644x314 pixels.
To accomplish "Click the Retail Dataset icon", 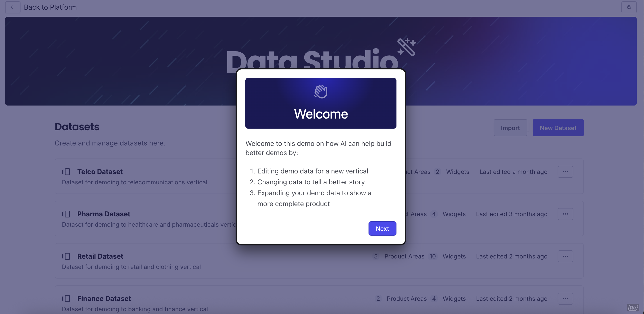I will pos(66,256).
